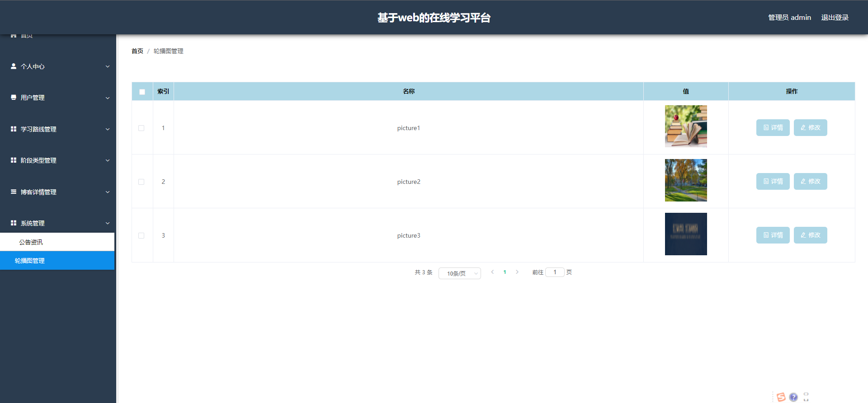Click 修改 button for picture2

click(x=810, y=181)
